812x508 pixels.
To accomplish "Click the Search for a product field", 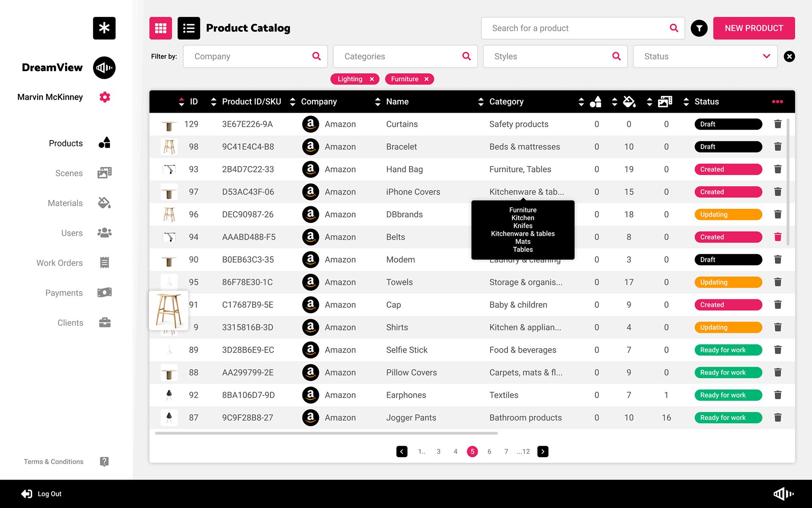I will (575, 28).
